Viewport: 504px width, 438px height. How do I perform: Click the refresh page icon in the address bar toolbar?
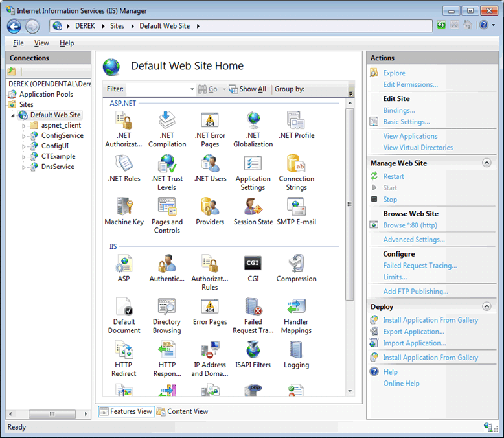pyautogui.click(x=441, y=25)
